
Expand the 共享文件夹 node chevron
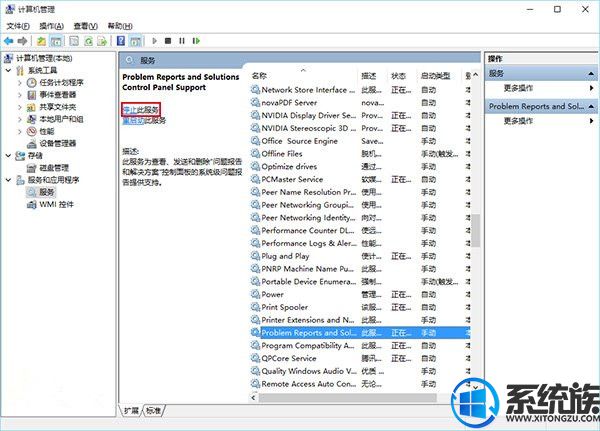pos(20,107)
